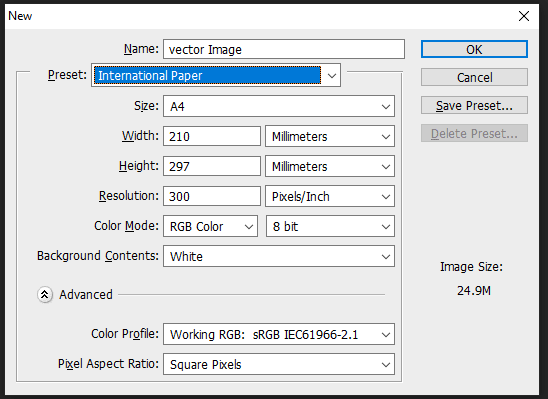Click the Cancel button

(x=474, y=77)
